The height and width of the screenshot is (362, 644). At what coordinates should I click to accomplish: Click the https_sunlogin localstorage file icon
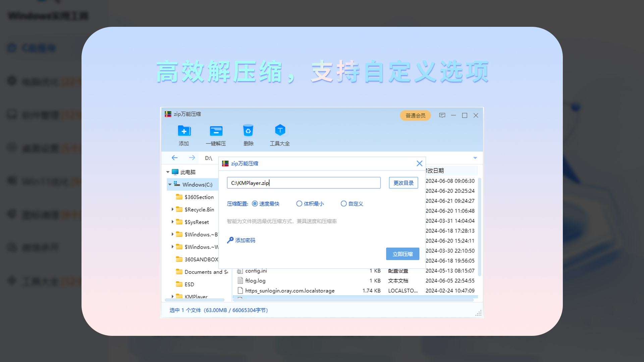(x=240, y=290)
